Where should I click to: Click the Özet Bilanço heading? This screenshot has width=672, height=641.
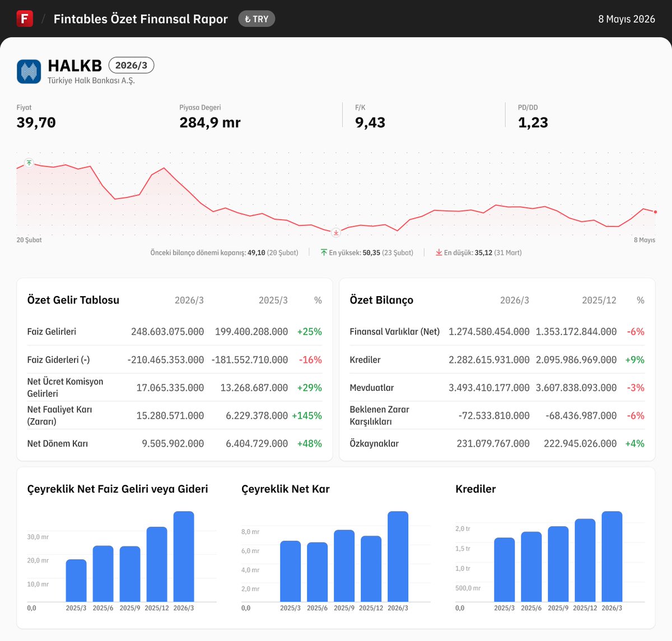pyautogui.click(x=381, y=300)
